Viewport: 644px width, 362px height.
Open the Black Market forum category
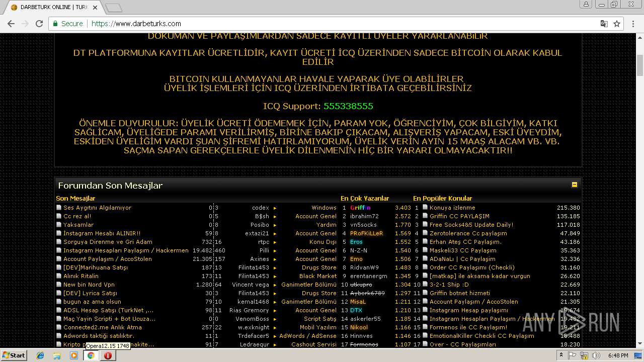tap(318, 276)
